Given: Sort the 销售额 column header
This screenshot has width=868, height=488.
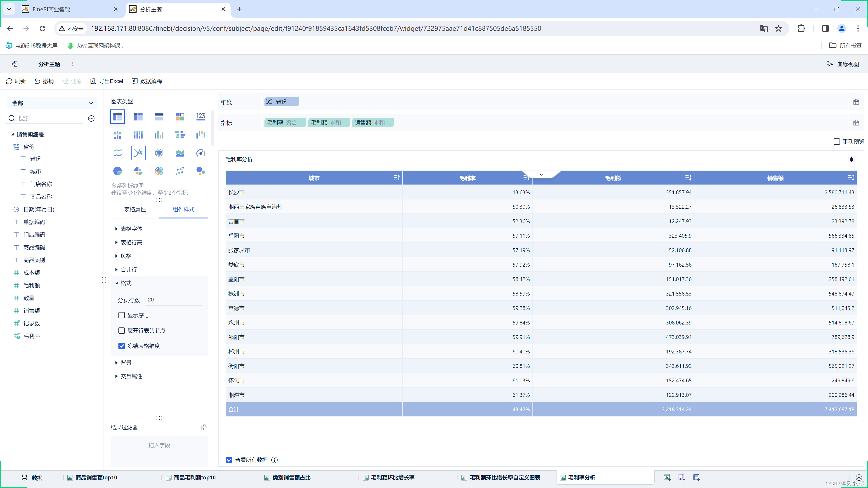Looking at the screenshot, I should [851, 178].
